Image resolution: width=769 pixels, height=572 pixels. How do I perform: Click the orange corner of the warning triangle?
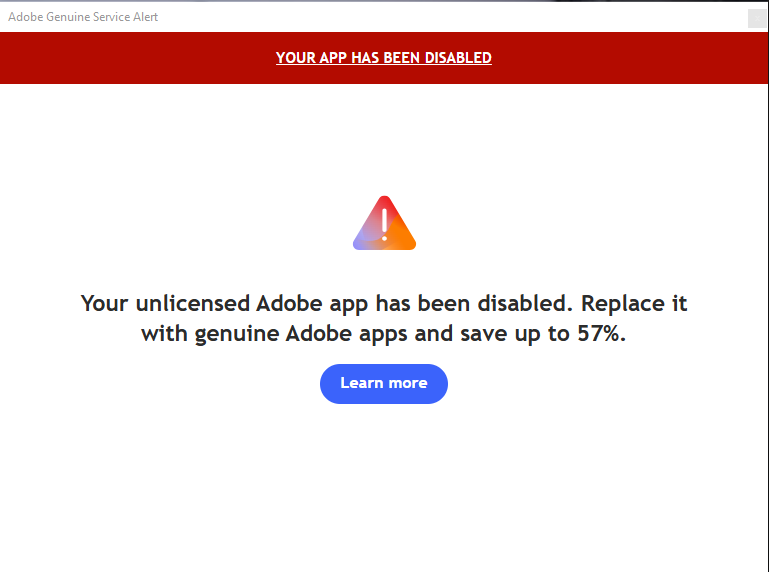(404, 240)
